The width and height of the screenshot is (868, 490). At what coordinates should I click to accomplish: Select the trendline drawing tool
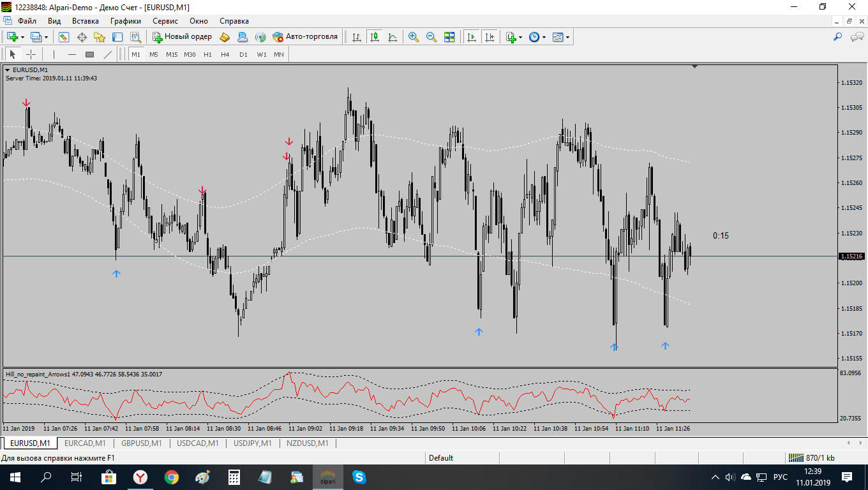tap(108, 54)
